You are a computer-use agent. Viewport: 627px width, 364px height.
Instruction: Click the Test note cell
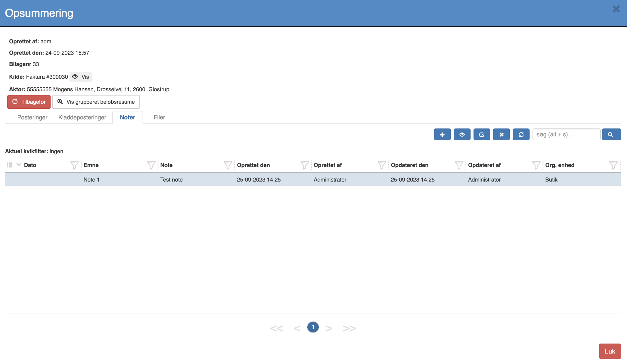[x=171, y=179]
